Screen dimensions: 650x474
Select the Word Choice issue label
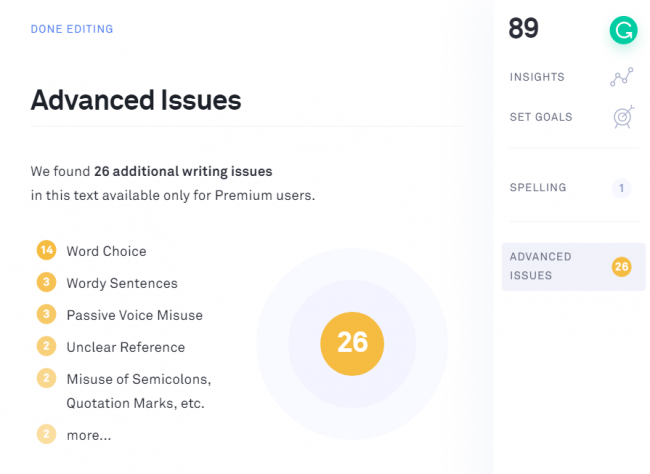[x=106, y=251]
